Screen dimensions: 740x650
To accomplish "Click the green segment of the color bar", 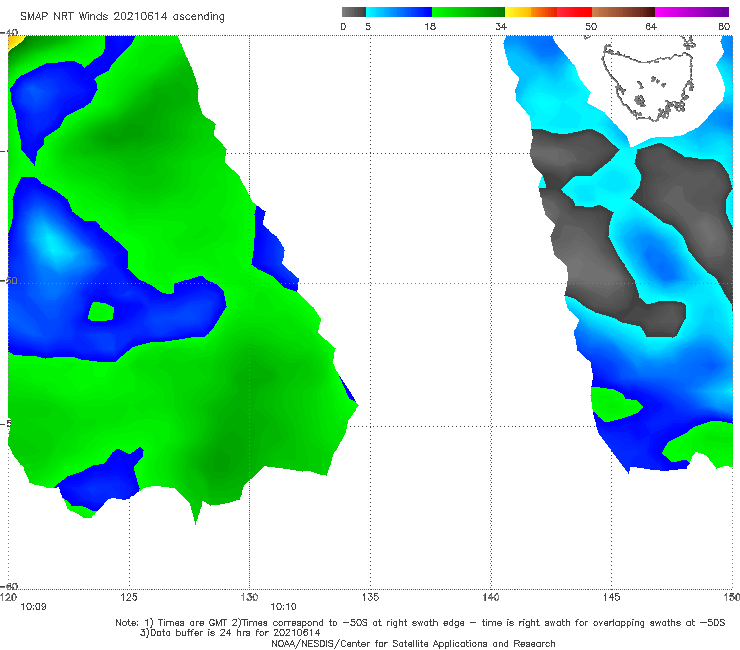I will [x=469, y=12].
